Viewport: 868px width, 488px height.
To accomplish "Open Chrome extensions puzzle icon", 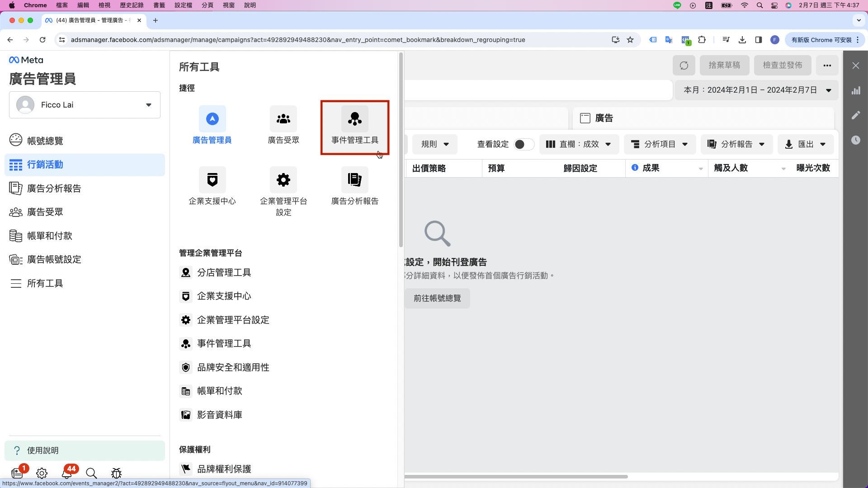I will click(x=702, y=40).
